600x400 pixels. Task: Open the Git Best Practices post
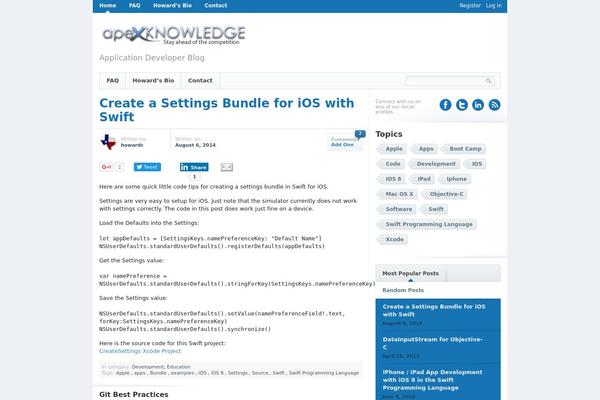coord(134,394)
